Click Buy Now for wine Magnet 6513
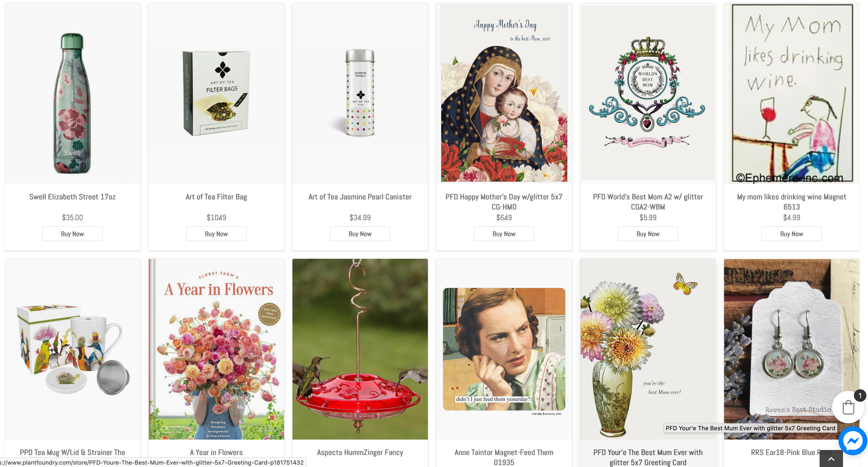The image size is (868, 467). tap(792, 234)
